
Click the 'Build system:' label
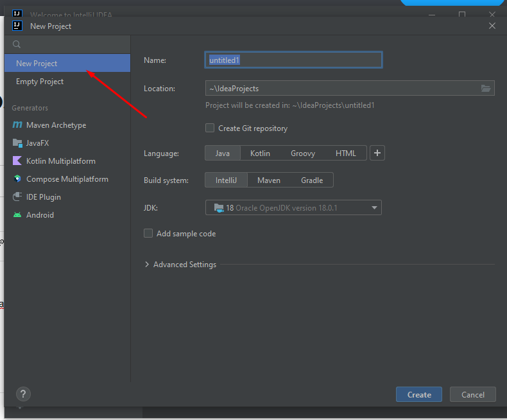166,180
